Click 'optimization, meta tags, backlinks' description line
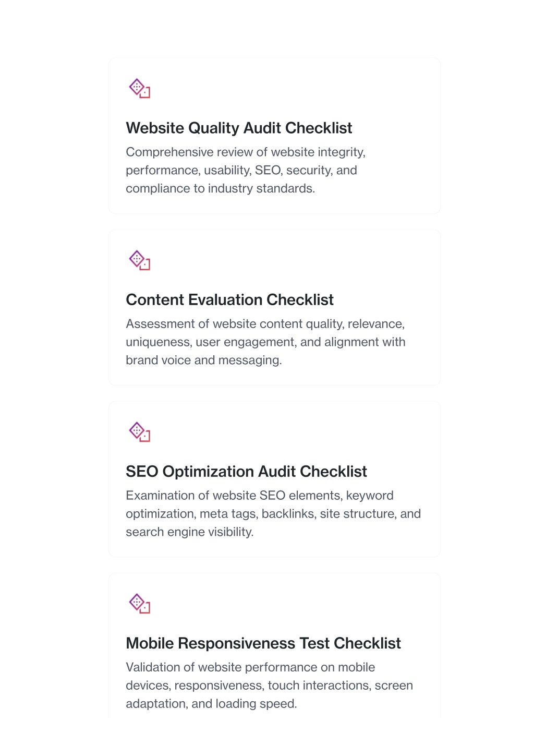Viewport: 534px width, 756px height. point(273,513)
